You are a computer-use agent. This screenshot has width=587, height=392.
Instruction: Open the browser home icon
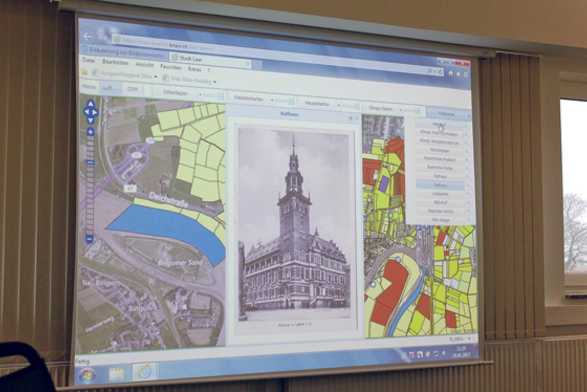451,73
